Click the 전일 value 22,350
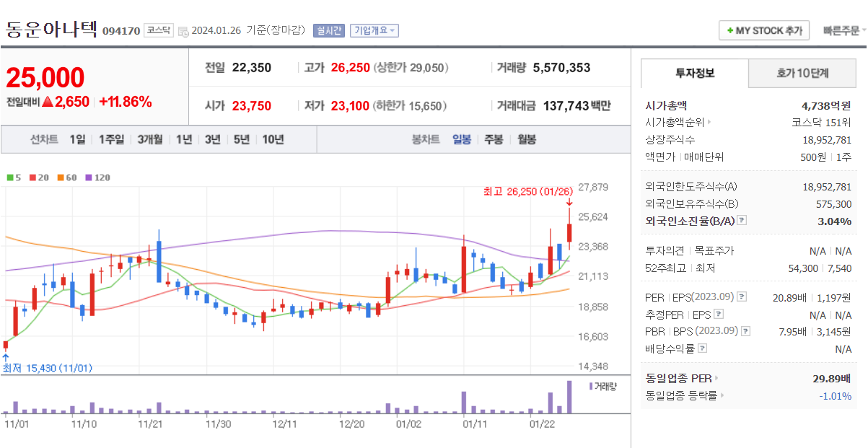 [x=252, y=68]
